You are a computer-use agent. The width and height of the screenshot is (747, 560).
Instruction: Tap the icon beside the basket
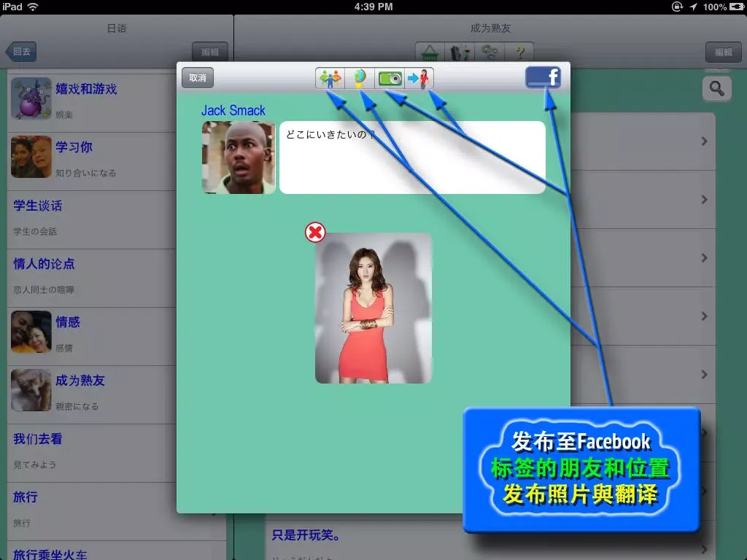click(460, 52)
